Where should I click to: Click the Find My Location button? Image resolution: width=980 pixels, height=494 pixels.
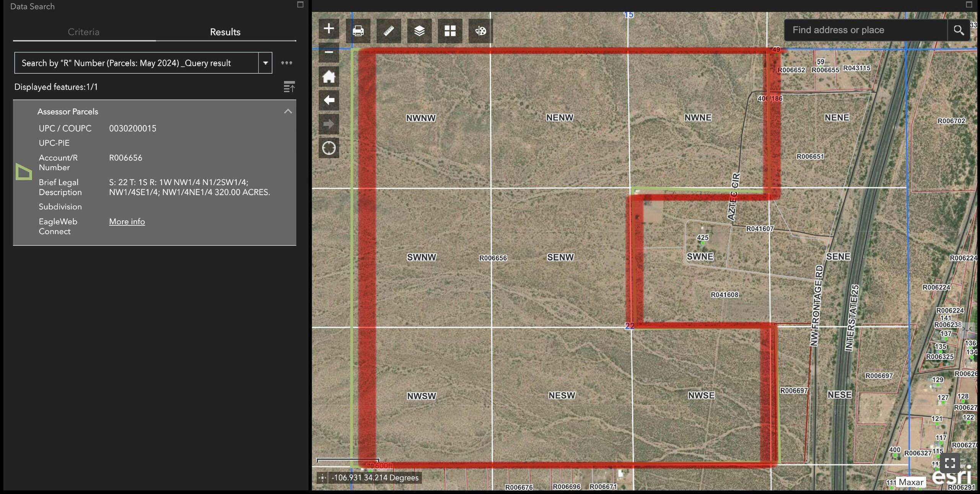point(329,148)
